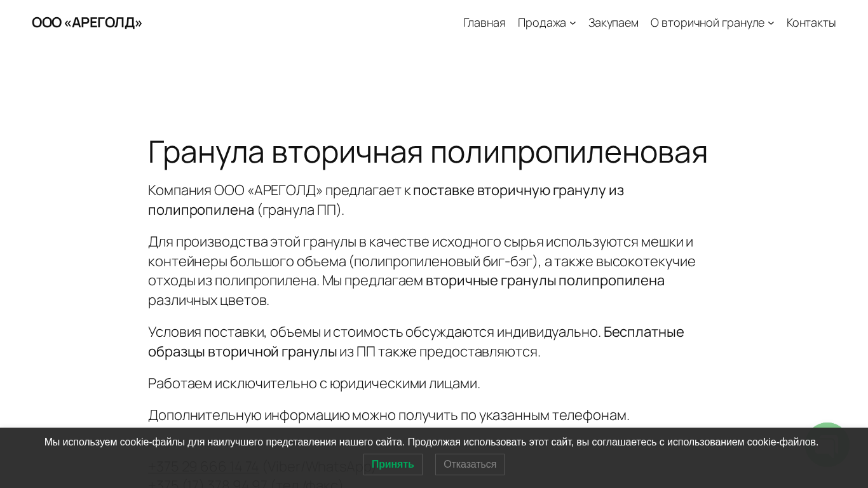Click the sentence beginning 'Условия поставки, объемы'
Screen dimensions: 868x488
pos(374,332)
